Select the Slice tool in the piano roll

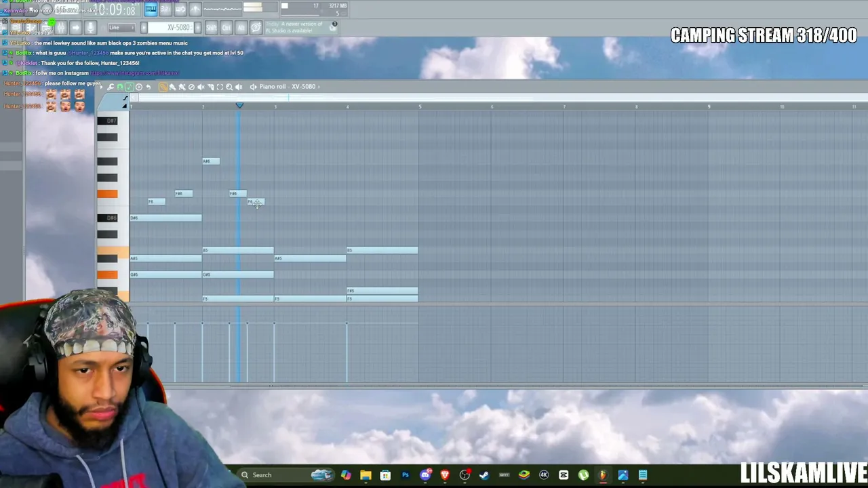point(211,87)
